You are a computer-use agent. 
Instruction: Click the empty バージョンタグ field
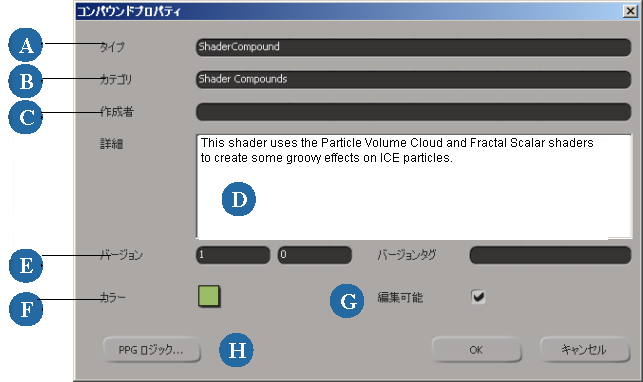[550, 255]
